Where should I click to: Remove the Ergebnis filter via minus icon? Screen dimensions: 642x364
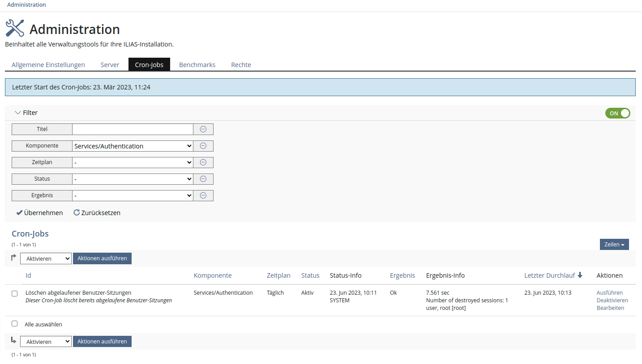(x=203, y=195)
